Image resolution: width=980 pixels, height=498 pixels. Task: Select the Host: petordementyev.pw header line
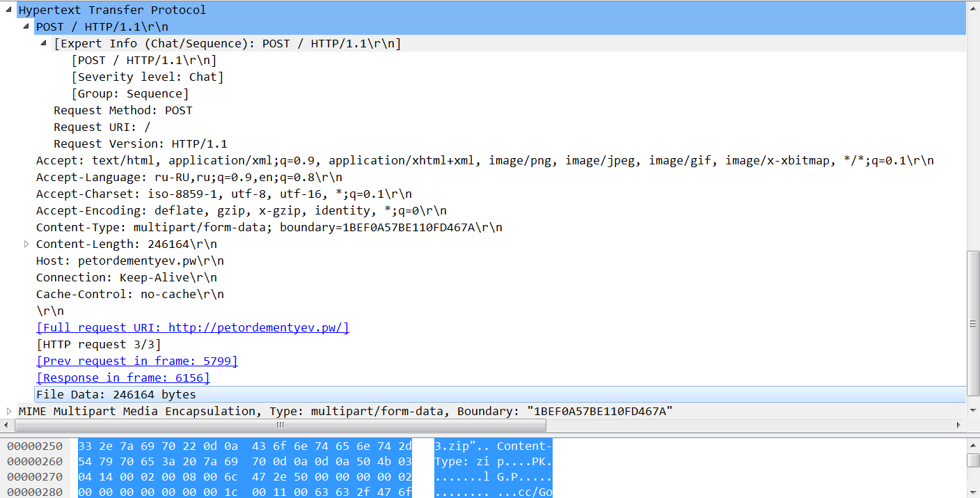(x=129, y=260)
